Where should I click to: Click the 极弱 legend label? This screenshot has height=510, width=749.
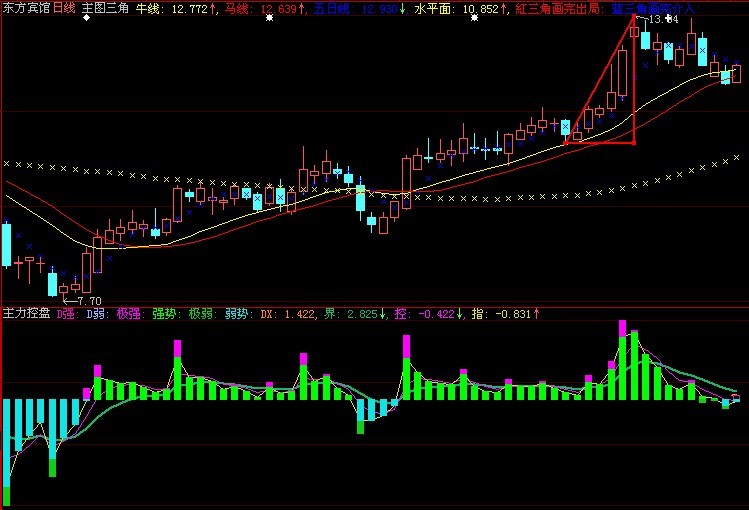pyautogui.click(x=200, y=314)
